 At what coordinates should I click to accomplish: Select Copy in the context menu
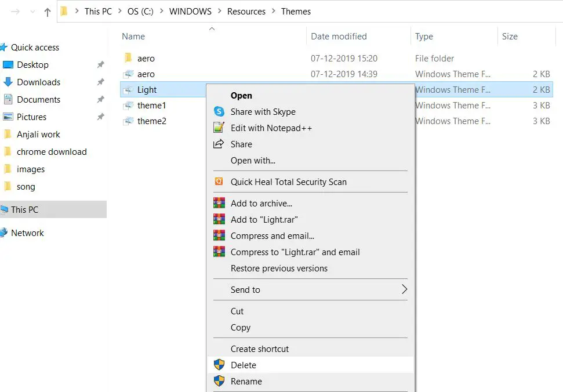pos(241,328)
